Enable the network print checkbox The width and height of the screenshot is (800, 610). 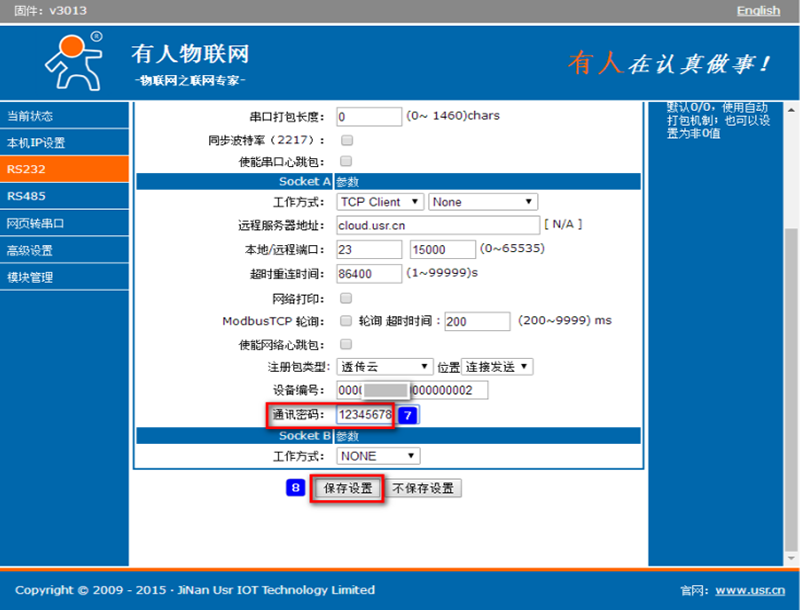(x=347, y=298)
